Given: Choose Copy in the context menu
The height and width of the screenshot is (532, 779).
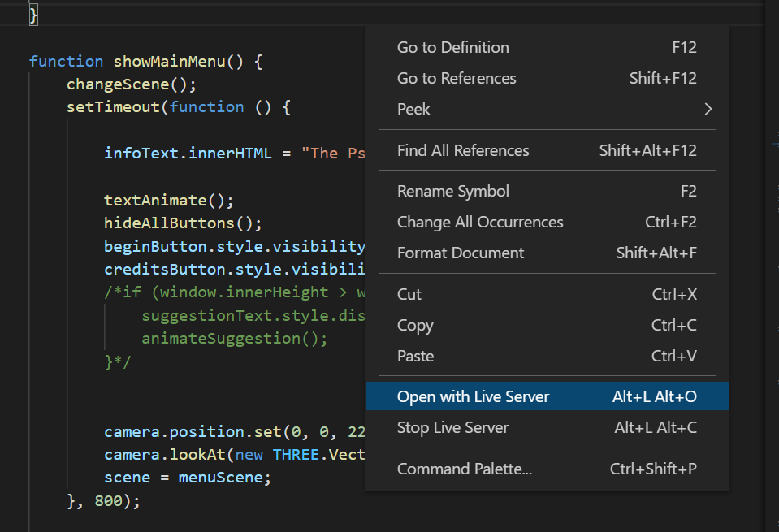Looking at the screenshot, I should tap(547, 326).
